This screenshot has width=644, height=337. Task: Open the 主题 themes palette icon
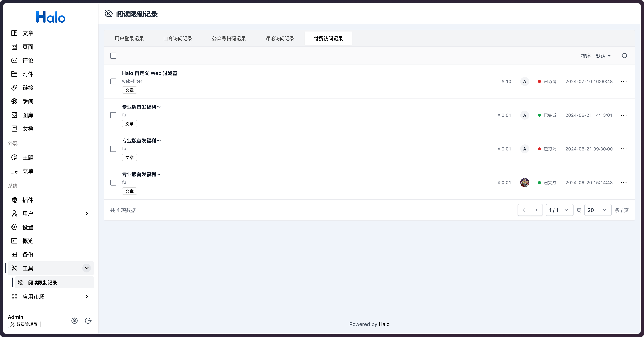click(x=14, y=157)
